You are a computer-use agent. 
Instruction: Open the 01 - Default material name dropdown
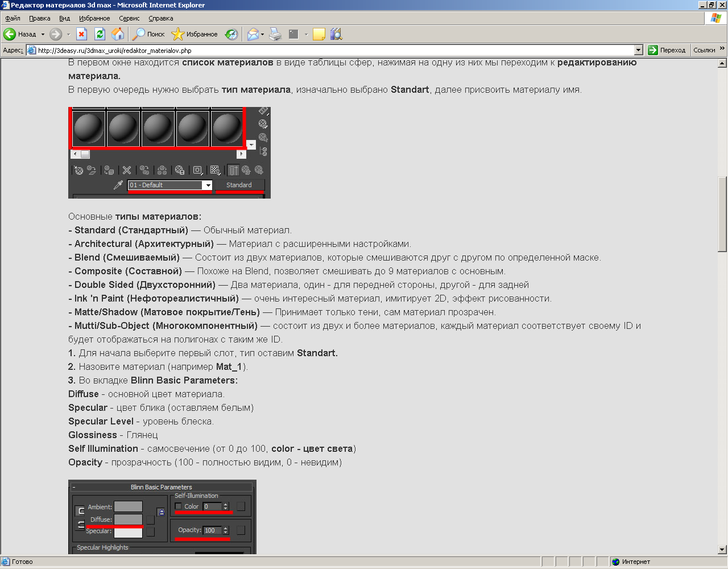pos(208,185)
